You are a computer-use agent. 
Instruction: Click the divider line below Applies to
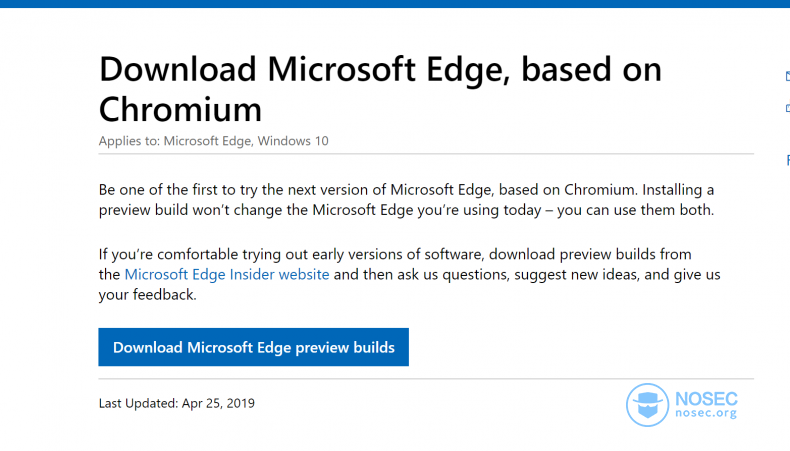[x=426, y=154]
